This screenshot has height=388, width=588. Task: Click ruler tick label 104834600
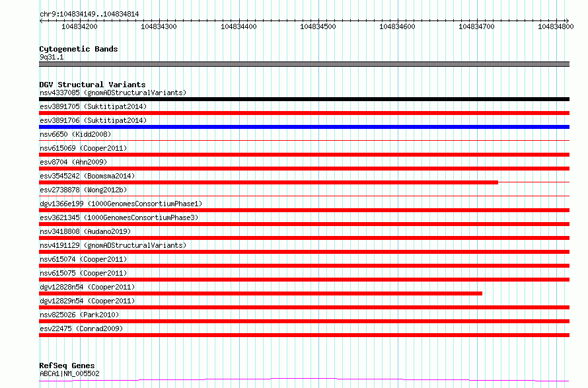[x=397, y=26]
